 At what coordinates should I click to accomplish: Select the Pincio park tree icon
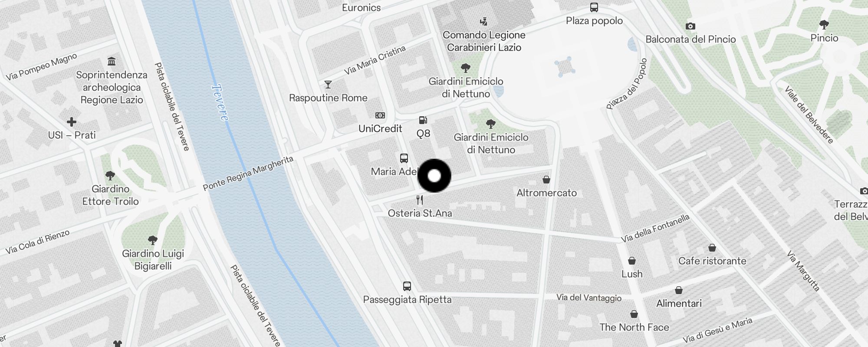pos(824,25)
